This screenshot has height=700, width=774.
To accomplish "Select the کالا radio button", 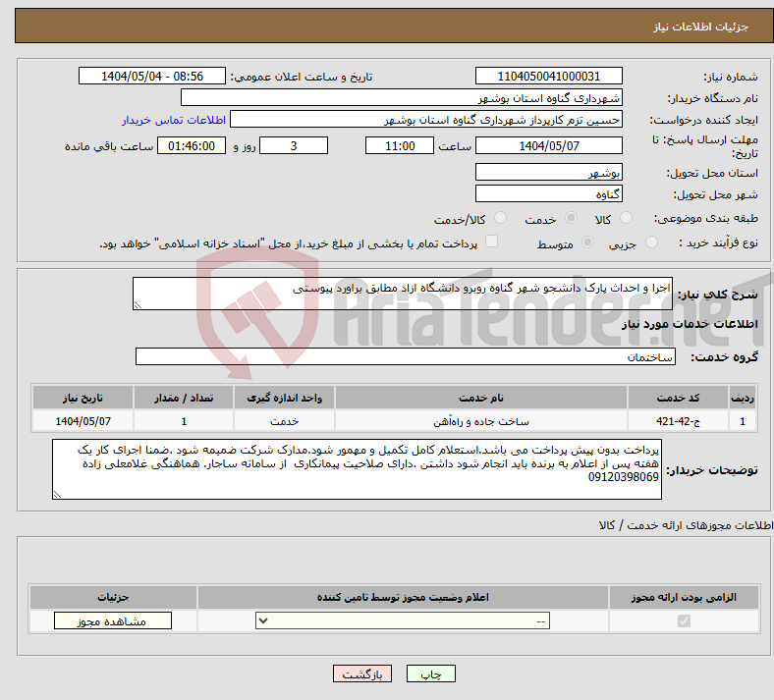I will 626,218.
